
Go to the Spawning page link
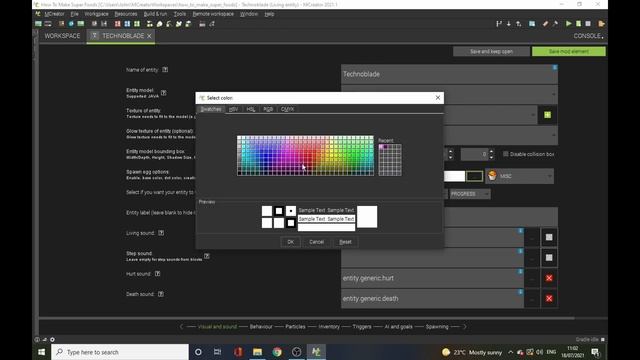(x=437, y=327)
